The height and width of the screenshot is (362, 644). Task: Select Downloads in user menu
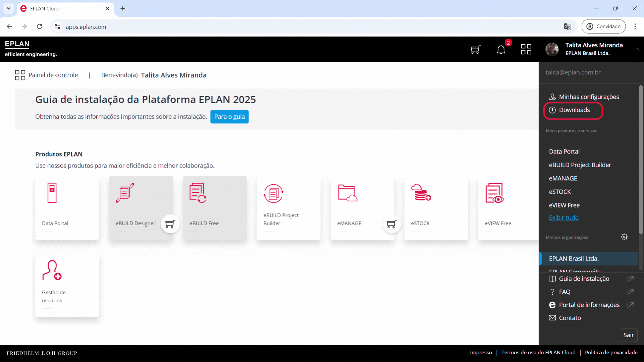[574, 110]
